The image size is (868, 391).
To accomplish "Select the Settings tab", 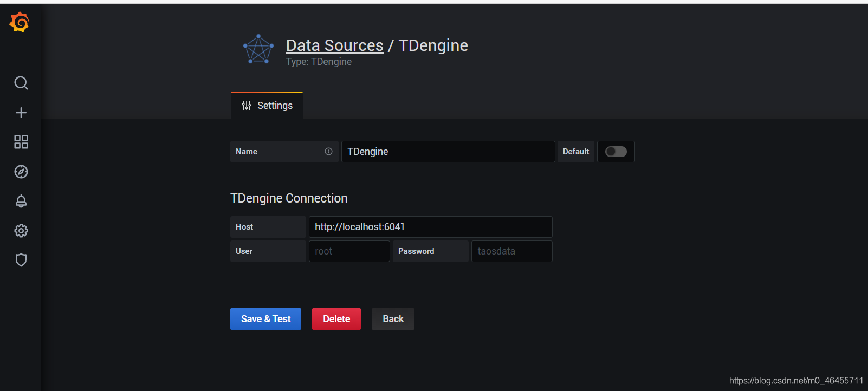I will coord(267,106).
